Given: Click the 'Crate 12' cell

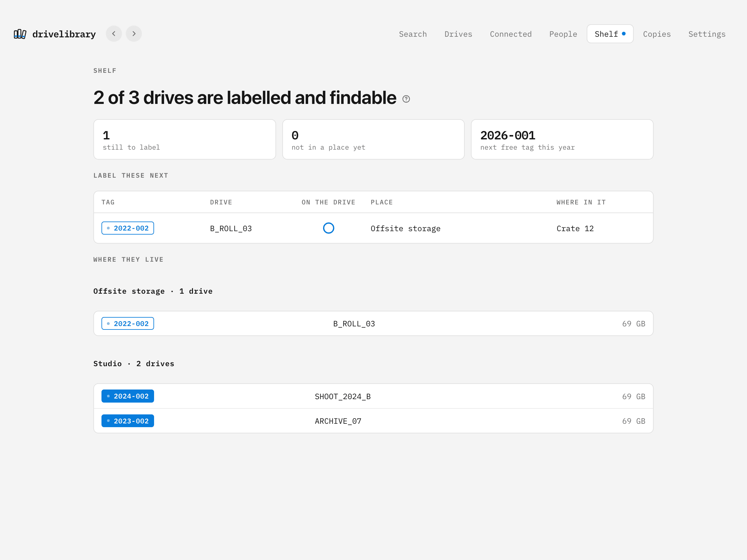Looking at the screenshot, I should (x=575, y=229).
